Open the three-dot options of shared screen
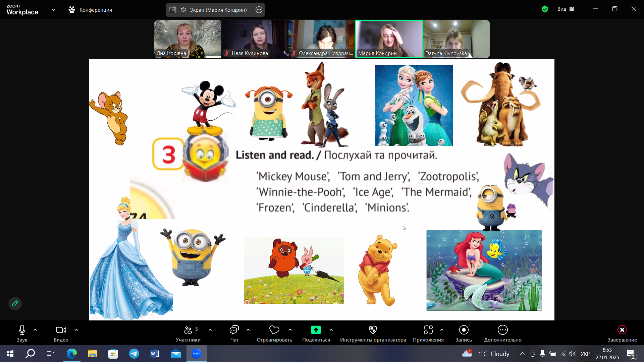Viewport: 644px width, 362px height. click(259, 10)
